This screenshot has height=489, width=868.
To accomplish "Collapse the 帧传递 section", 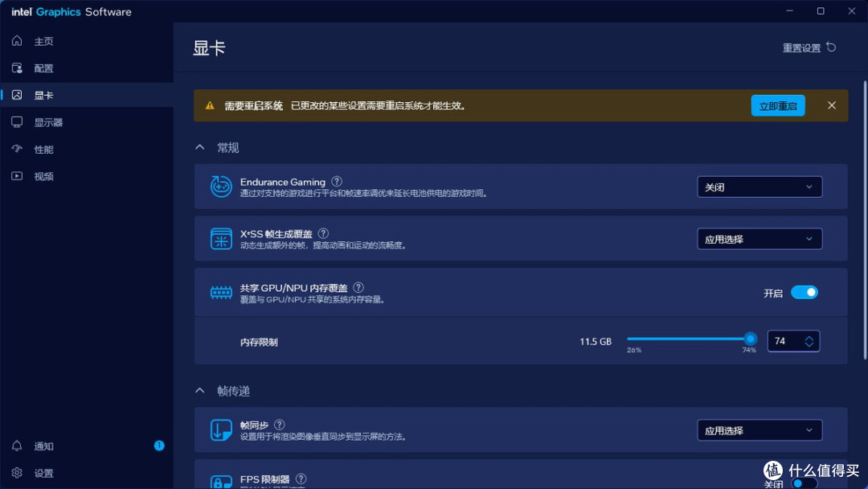I will 200,390.
